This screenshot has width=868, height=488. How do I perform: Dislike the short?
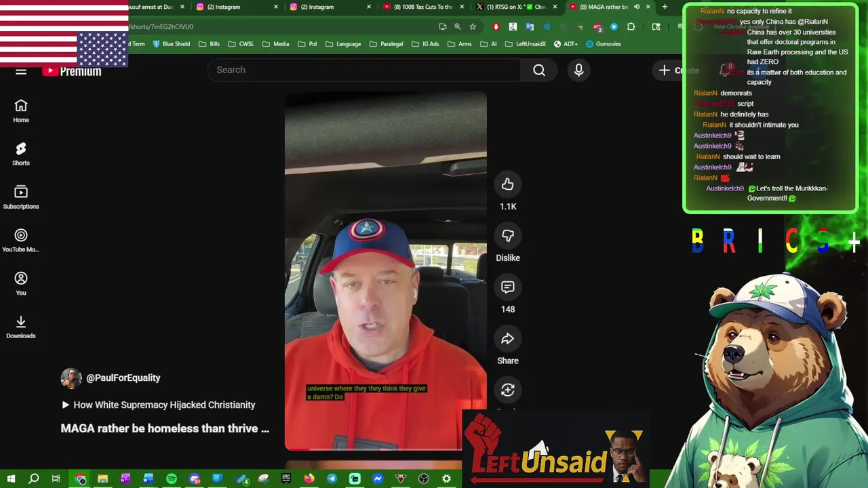508,236
